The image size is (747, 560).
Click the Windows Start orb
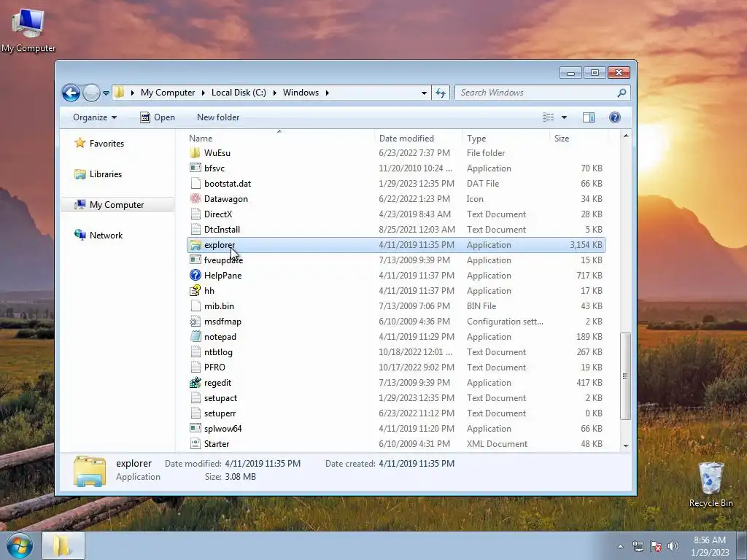point(20,545)
